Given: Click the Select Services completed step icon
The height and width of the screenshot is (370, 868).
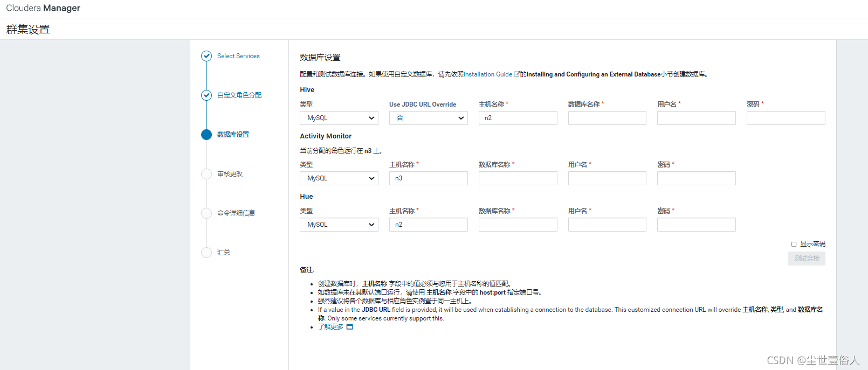Looking at the screenshot, I should point(206,56).
